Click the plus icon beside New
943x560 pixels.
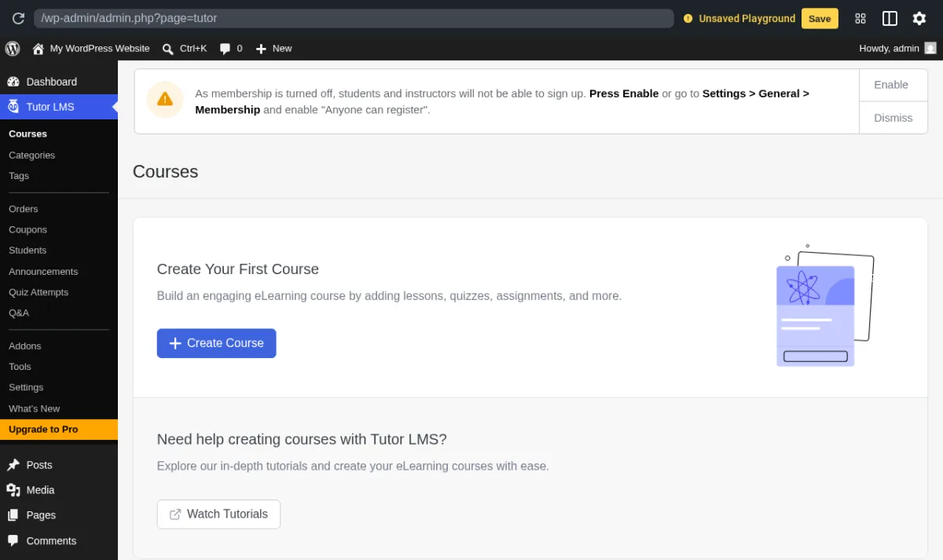tap(261, 49)
